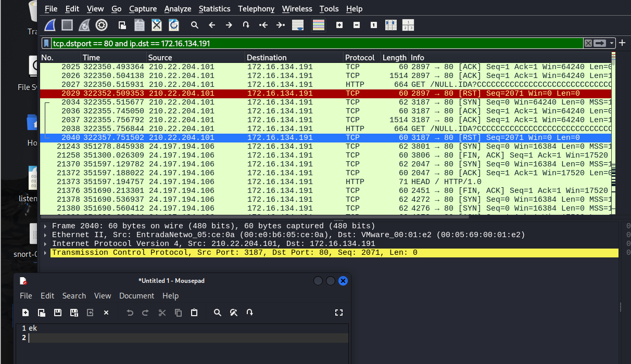Paste clipboard icon in Mousepad toolbar
The image size is (631, 364).
[194, 313]
